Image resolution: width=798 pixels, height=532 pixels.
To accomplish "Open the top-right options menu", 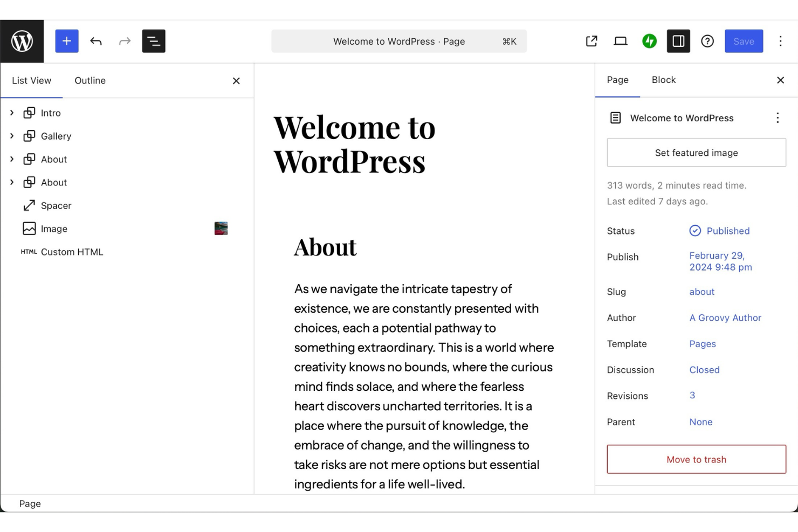I will tap(780, 41).
